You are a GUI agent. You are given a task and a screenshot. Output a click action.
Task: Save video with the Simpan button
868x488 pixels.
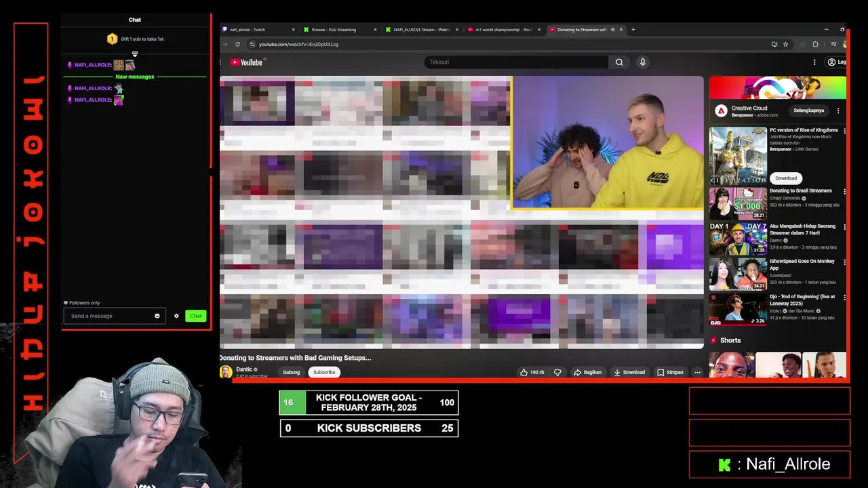pos(670,372)
